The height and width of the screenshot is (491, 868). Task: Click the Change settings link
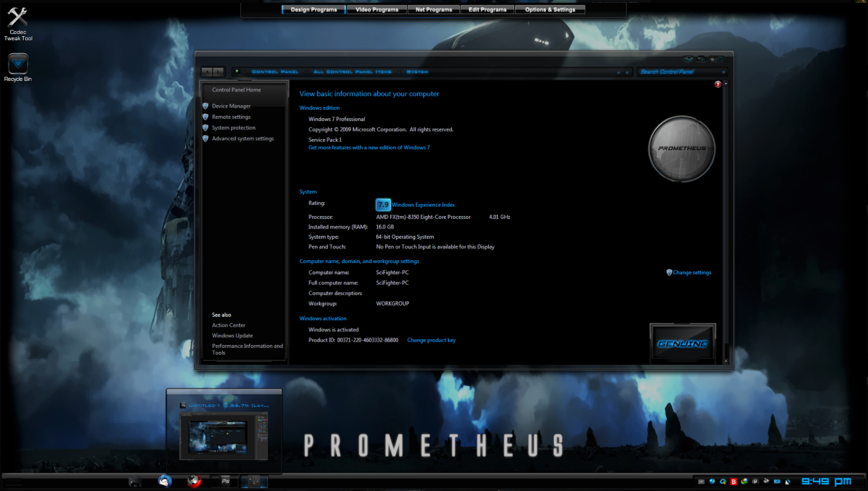692,272
